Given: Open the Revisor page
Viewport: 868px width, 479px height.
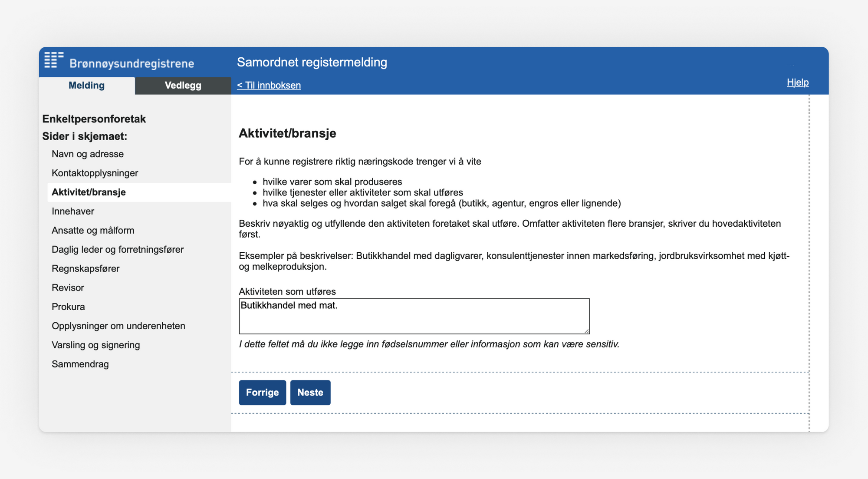Looking at the screenshot, I should tap(68, 287).
